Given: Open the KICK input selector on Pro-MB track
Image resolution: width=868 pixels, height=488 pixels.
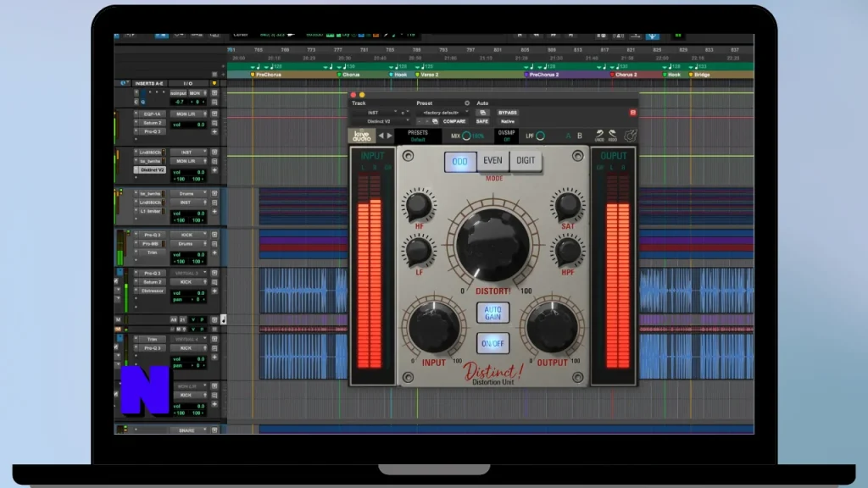Looking at the screenshot, I should coord(186,235).
